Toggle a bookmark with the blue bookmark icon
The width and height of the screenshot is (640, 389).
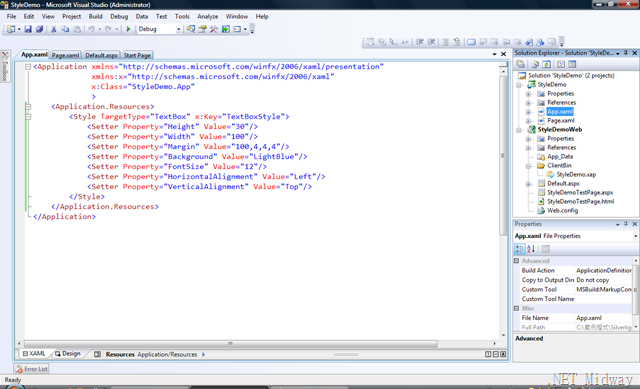(471, 42)
